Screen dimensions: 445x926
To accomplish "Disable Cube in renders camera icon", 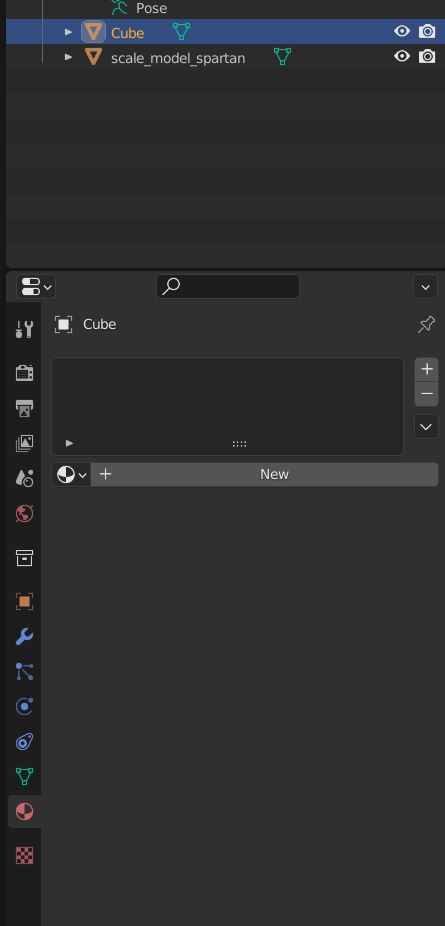I will click(427, 31).
